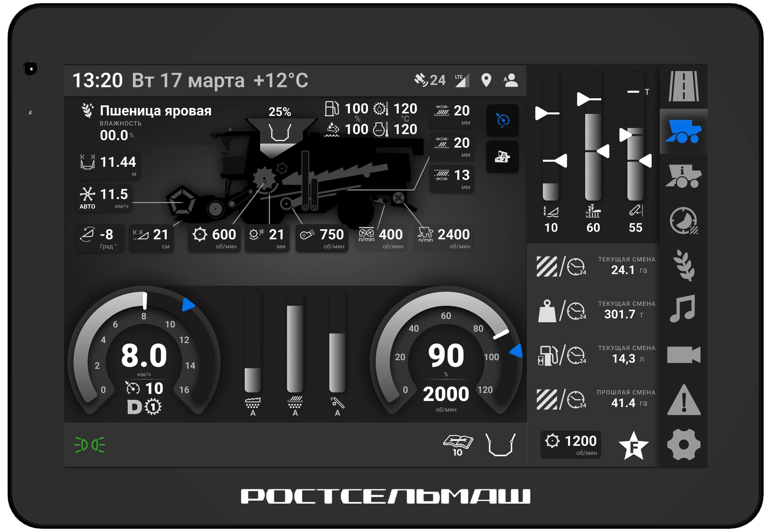Click cutting height slider valued 60
771x532 pixels.
tap(593, 137)
